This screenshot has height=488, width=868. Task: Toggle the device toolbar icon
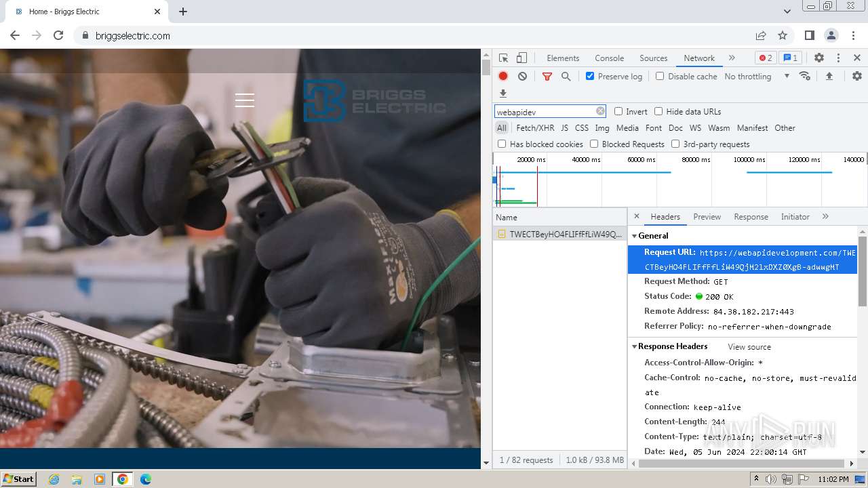click(x=521, y=58)
